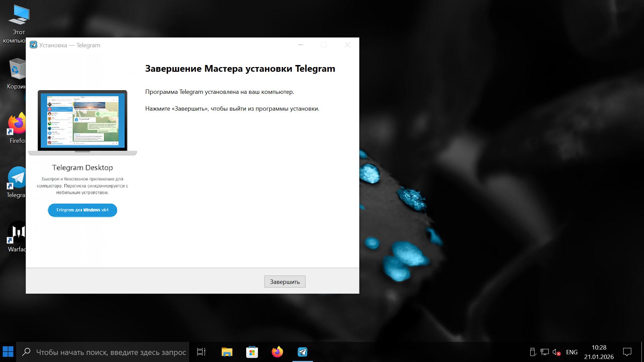Open the notification center icon

click(627, 352)
